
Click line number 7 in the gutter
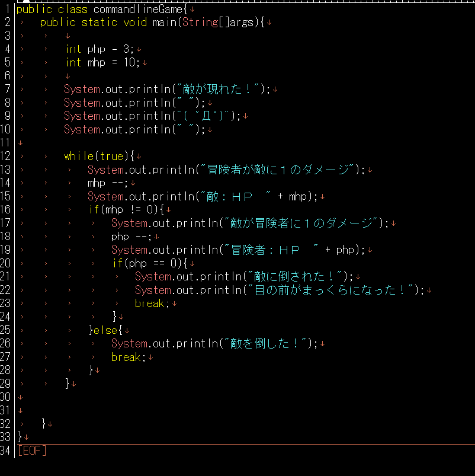click(x=8, y=89)
